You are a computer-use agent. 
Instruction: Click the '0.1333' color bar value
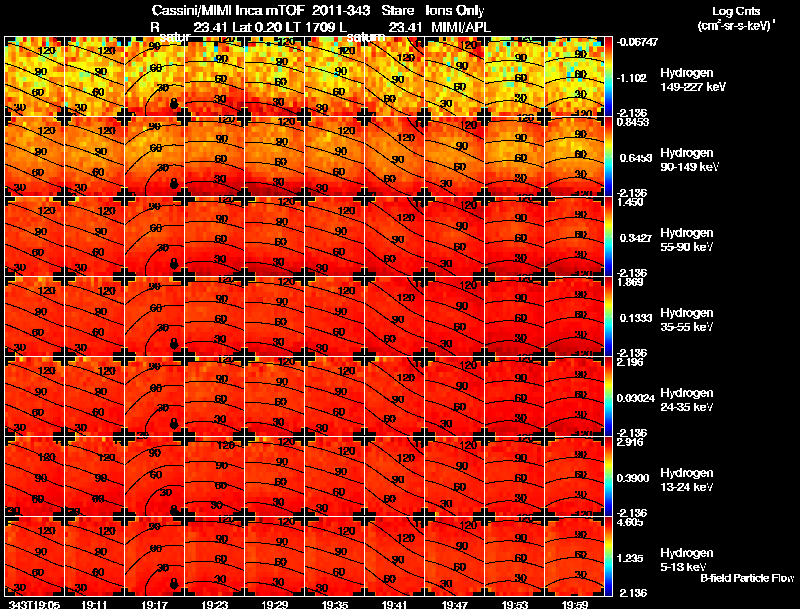coord(636,318)
